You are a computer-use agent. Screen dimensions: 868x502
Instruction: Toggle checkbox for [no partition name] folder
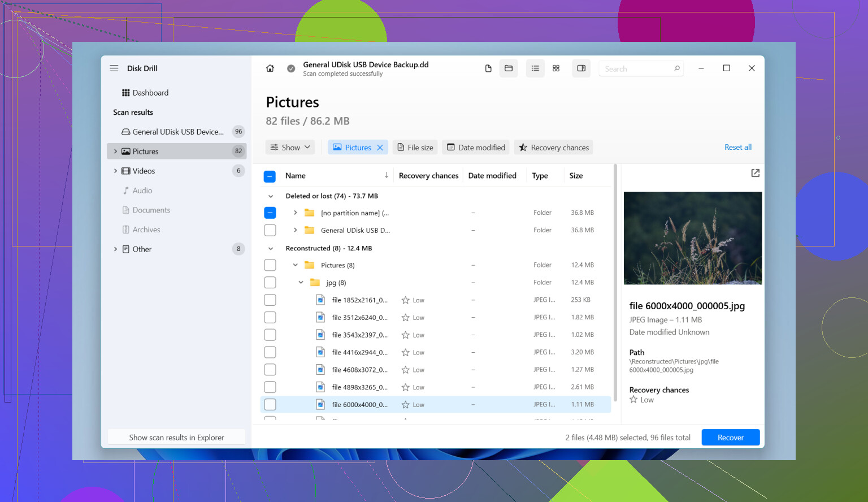click(270, 213)
